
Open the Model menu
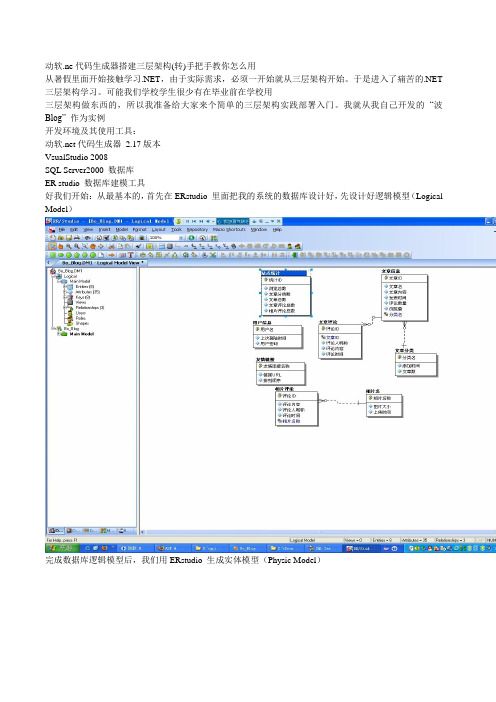(122, 229)
